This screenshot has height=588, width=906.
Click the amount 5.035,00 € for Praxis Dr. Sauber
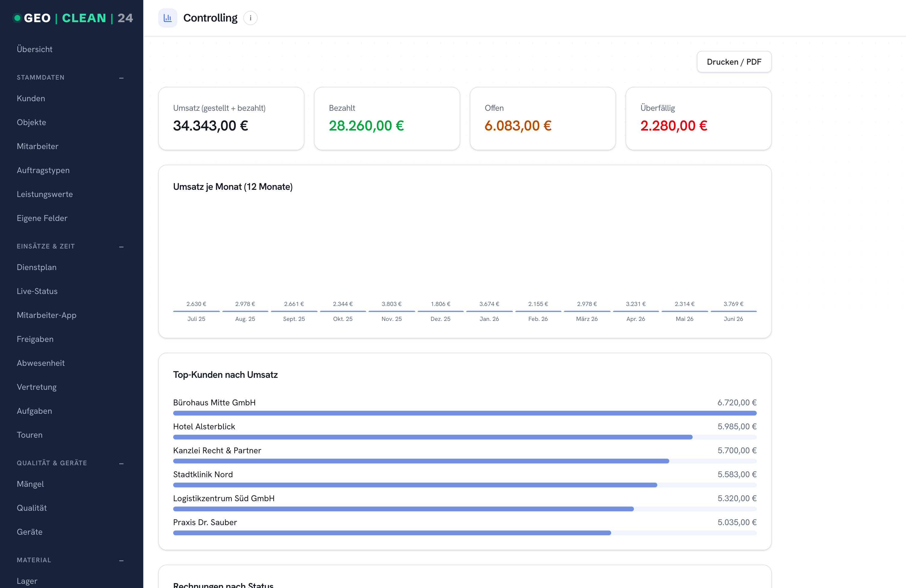(737, 522)
